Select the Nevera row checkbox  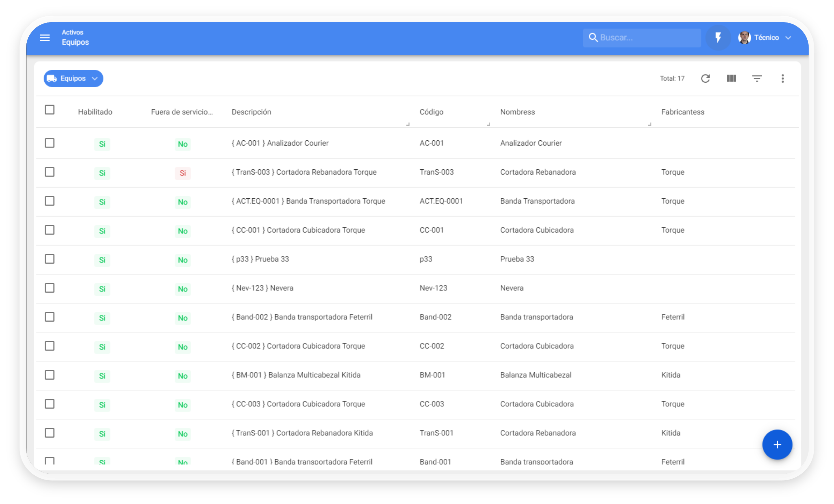50,288
